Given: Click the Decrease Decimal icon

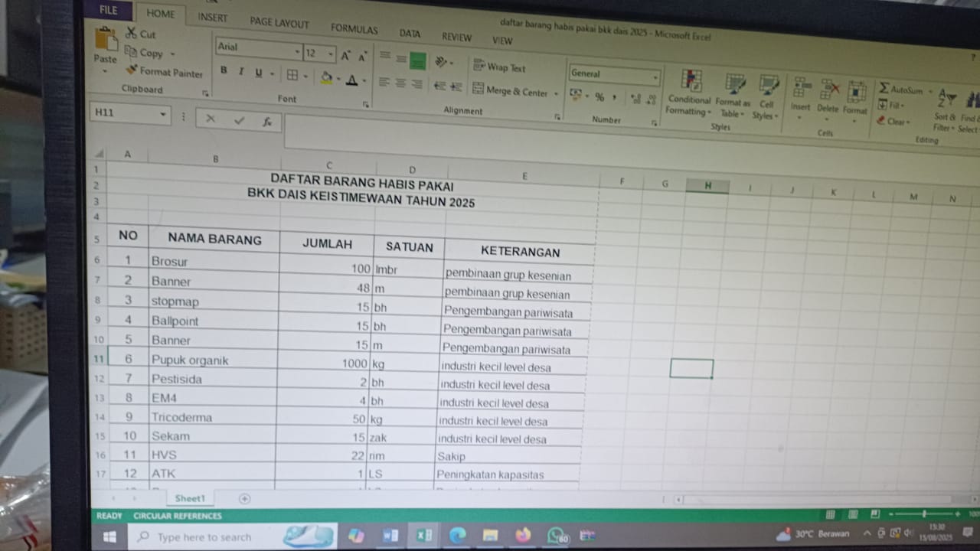Looking at the screenshot, I should (652, 99).
